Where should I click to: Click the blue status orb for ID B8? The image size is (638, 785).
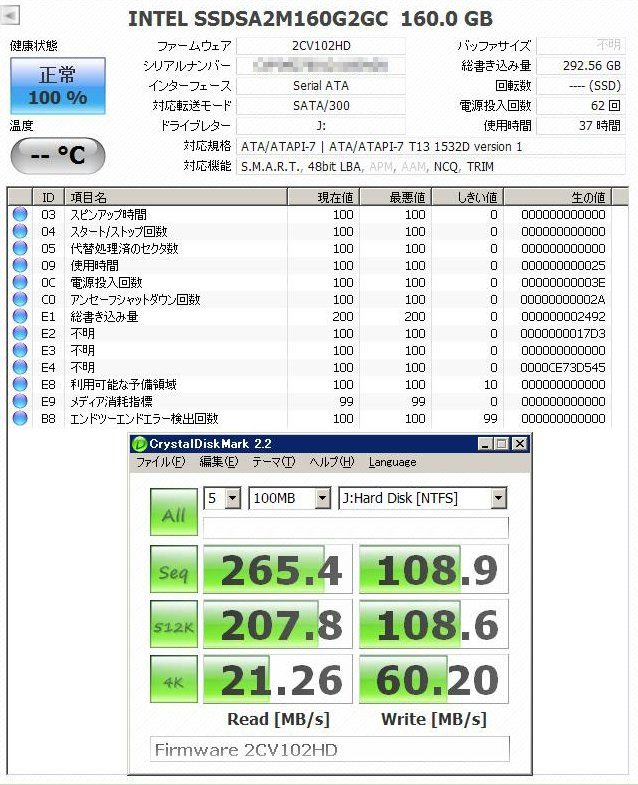tap(20, 419)
